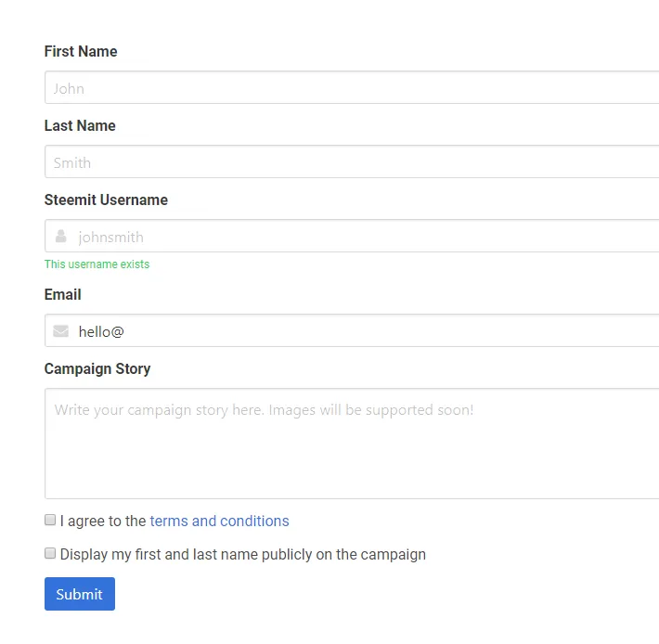Click the 'Display my first and last name' label text
Viewport: 659px width, 644px height.
tap(243, 555)
